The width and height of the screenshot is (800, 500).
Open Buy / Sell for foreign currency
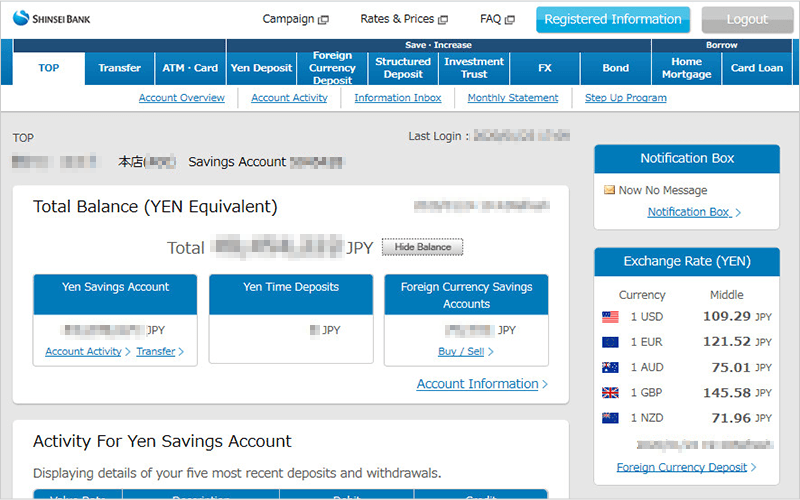click(x=465, y=351)
